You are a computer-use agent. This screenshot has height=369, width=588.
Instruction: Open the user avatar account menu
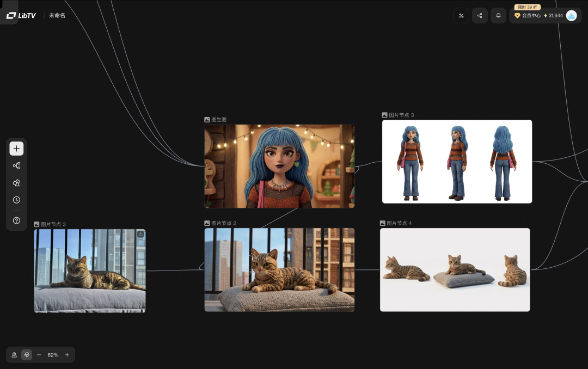571,16
